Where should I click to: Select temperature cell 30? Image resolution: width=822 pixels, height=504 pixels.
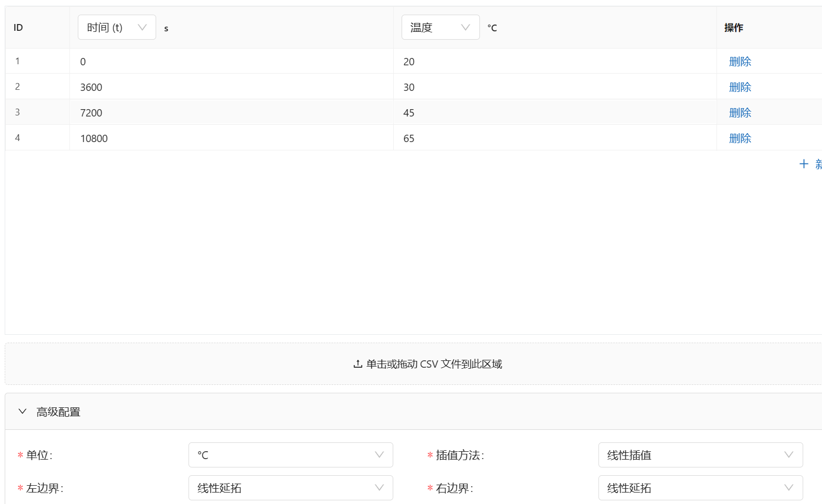[555, 87]
